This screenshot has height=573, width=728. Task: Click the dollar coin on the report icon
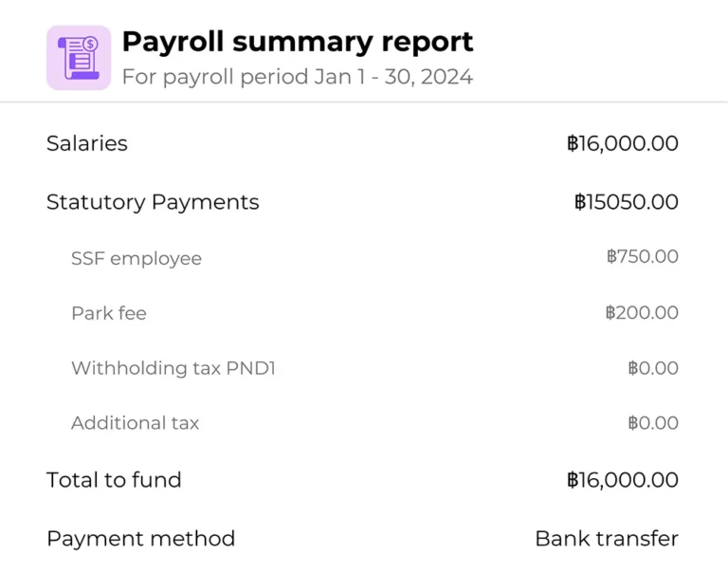click(x=91, y=45)
